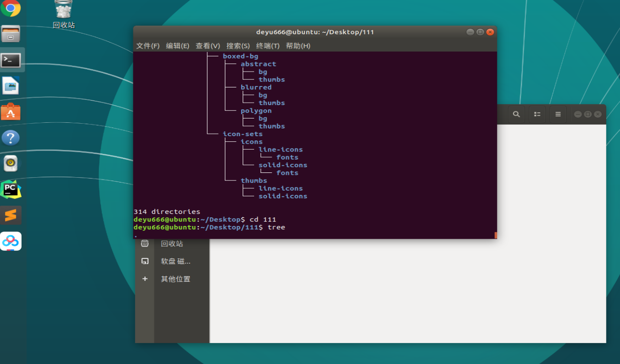Click trash icon in Files sidebar
Image resolution: width=620 pixels, height=364 pixels.
(145, 244)
